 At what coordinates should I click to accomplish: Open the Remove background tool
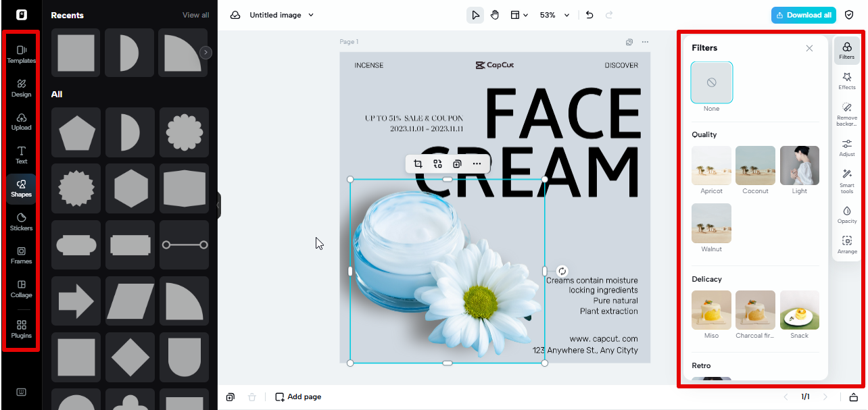point(847,114)
